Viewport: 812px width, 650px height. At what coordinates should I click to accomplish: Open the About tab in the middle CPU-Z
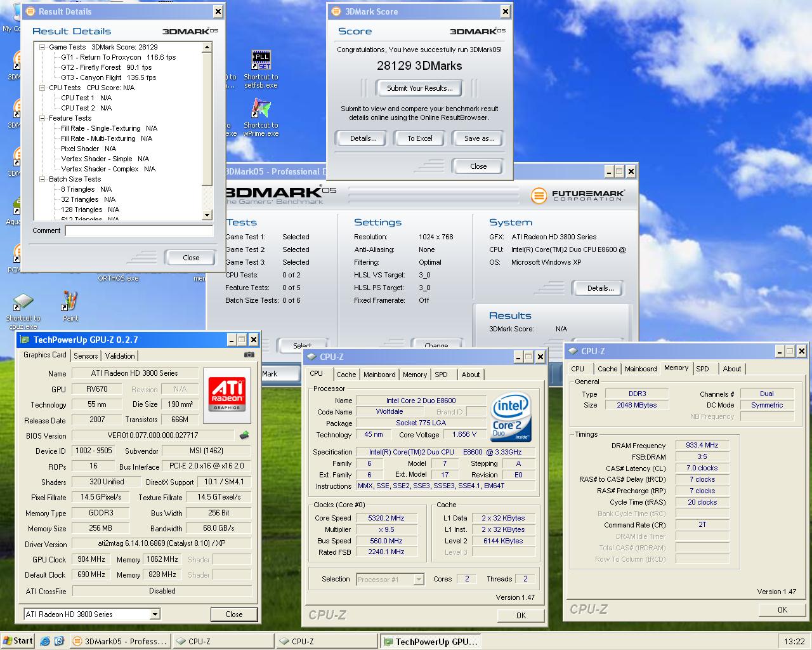(471, 375)
